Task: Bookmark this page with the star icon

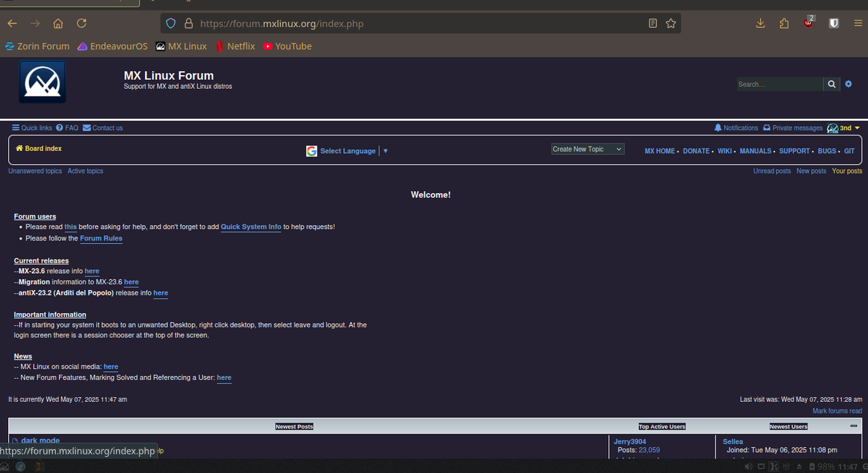Action: (671, 23)
